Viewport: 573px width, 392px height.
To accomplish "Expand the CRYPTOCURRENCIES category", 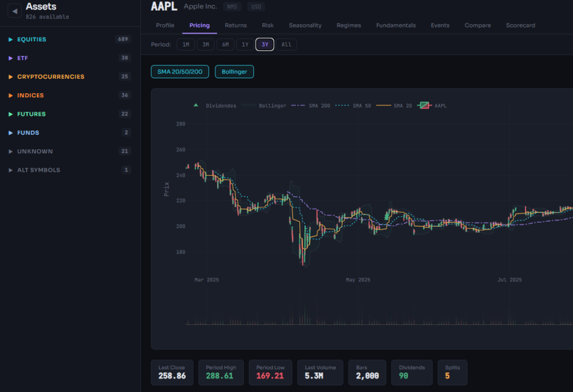I will 11,77.
